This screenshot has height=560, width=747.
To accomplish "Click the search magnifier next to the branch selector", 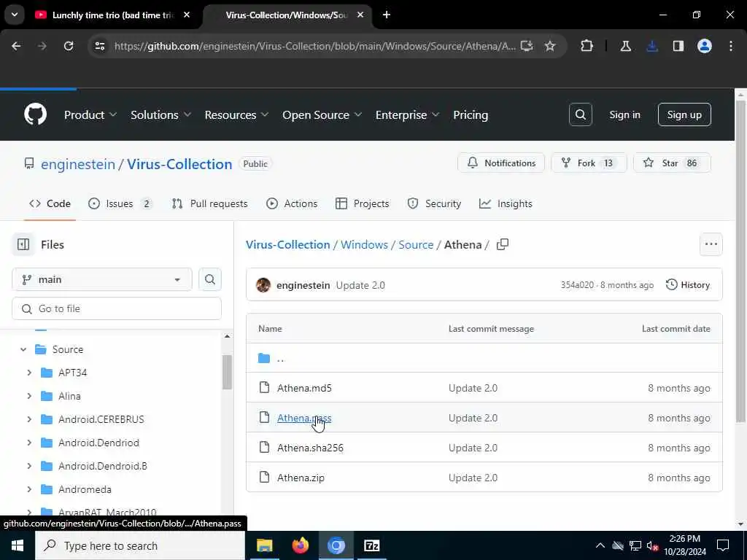I will [x=210, y=279].
